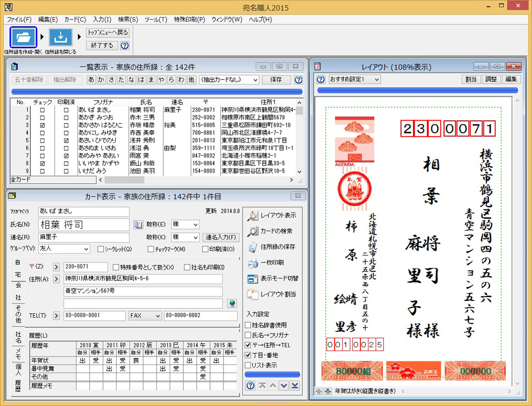Open the 敬称(E) dropdown
The image size is (532, 406).
point(185,224)
